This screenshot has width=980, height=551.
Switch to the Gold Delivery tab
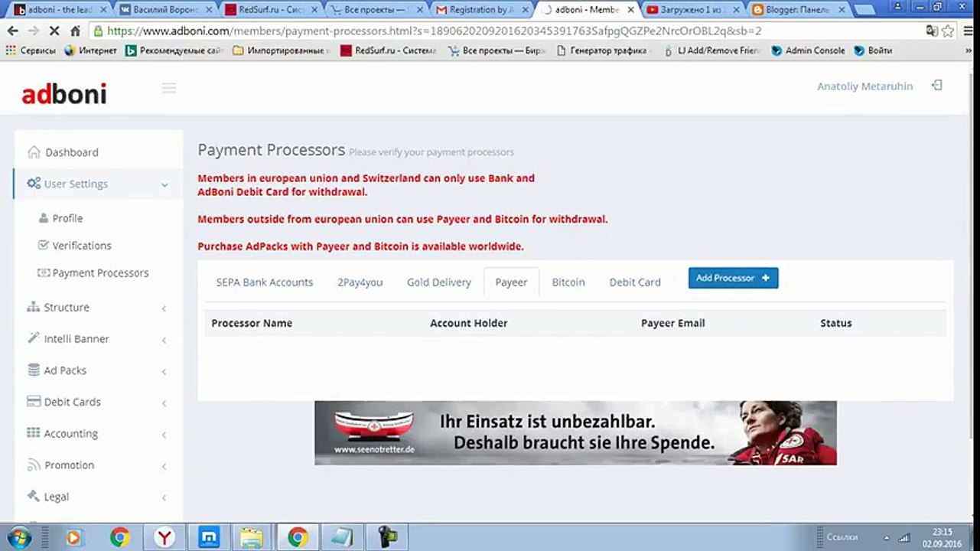[x=439, y=282]
